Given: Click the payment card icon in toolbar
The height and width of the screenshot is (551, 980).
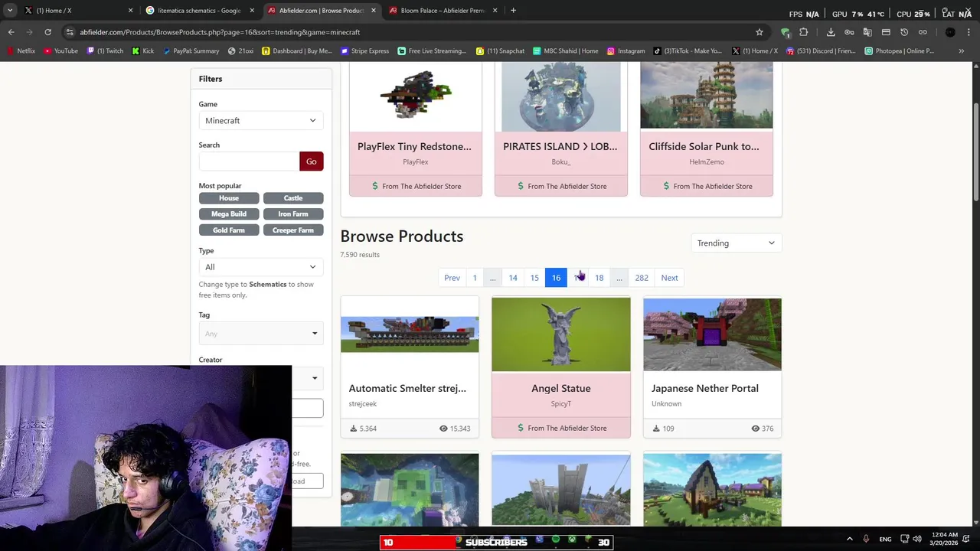Looking at the screenshot, I should 886,32.
